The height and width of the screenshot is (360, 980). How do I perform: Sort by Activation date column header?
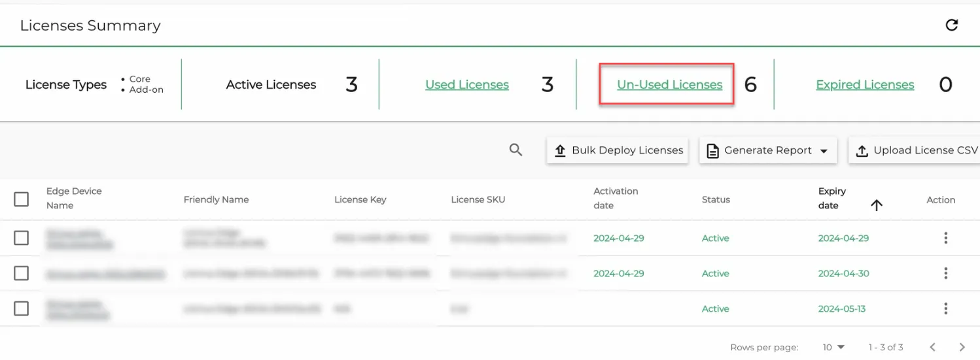click(x=616, y=198)
